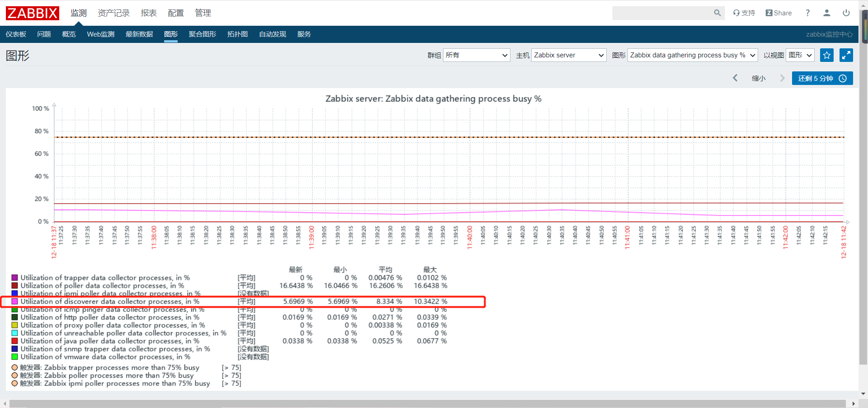Screen dimensions: 868x408
Task: Open help question mark icon
Action: click(807, 13)
